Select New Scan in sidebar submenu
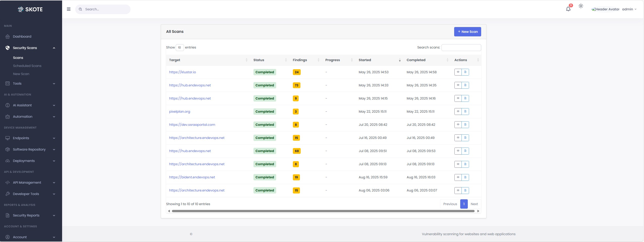644x242 pixels. pyautogui.click(x=21, y=74)
